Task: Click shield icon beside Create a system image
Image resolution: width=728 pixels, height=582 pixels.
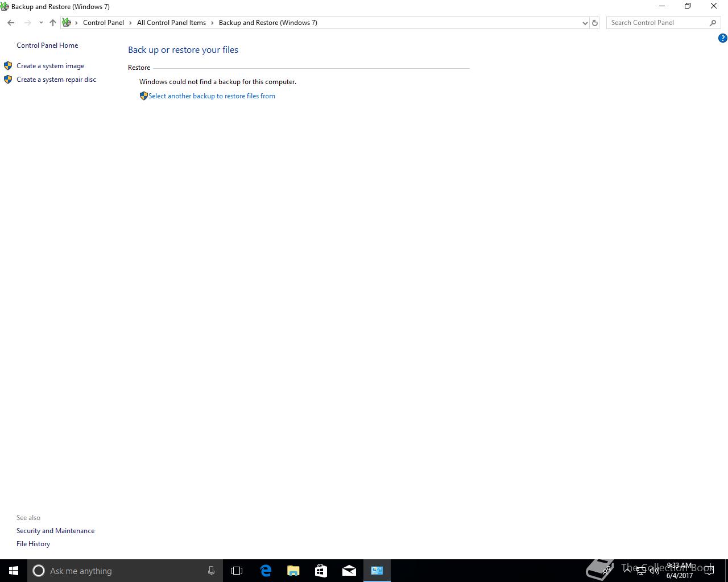Action: tap(8, 66)
